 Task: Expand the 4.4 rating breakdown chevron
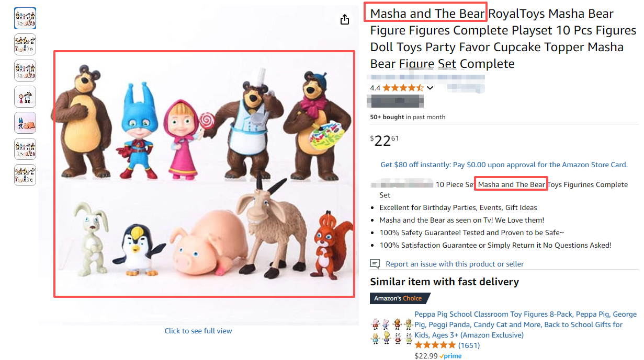click(430, 88)
